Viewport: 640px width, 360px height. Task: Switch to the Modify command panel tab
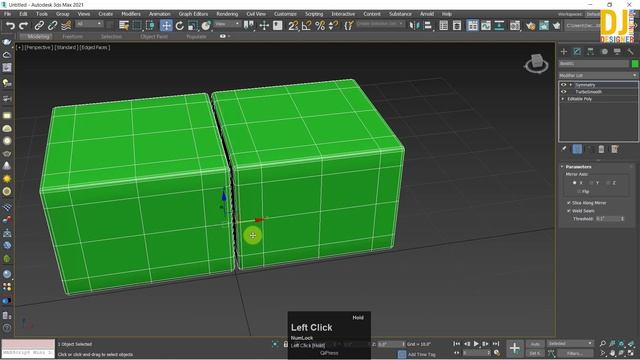click(577, 51)
